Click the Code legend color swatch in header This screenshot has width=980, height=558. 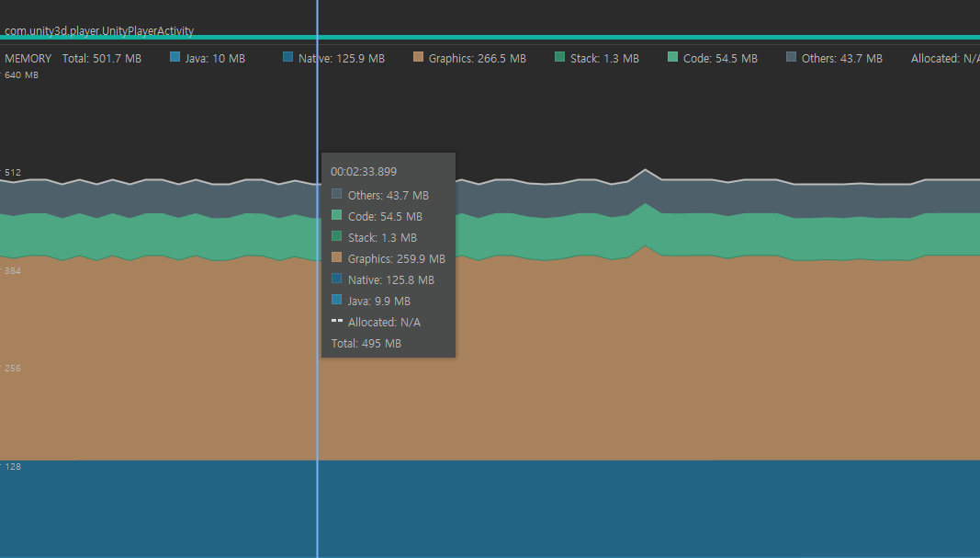(x=672, y=57)
